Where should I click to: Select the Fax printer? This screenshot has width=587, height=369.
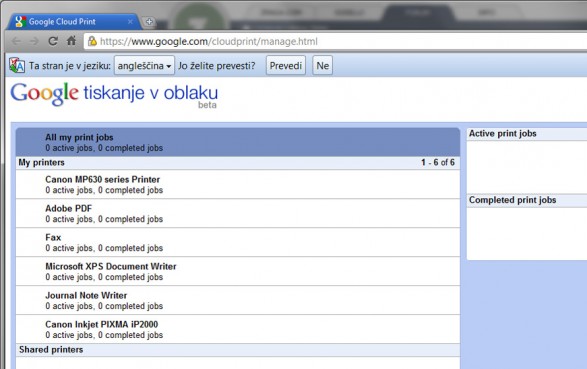238,243
